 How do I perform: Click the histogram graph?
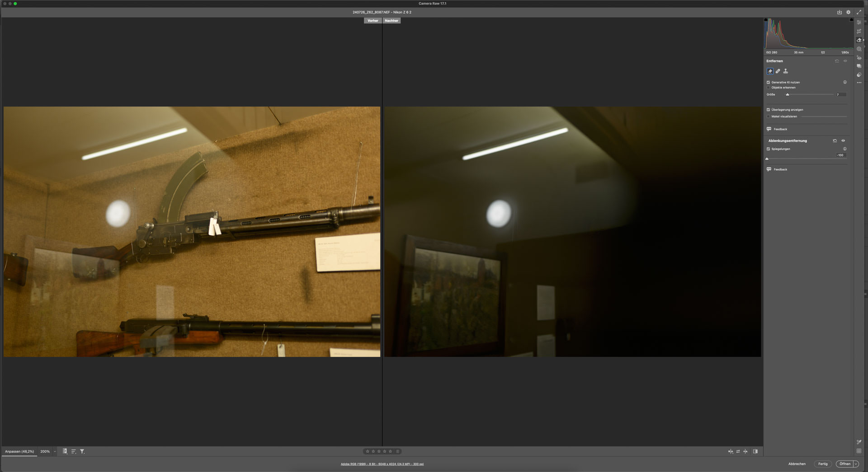pyautogui.click(x=808, y=34)
